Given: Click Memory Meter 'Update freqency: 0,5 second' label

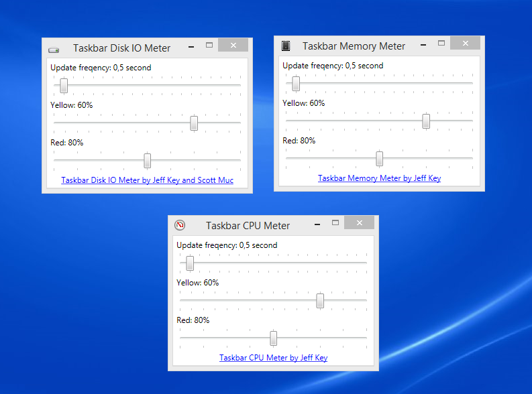Looking at the screenshot, I should (333, 66).
